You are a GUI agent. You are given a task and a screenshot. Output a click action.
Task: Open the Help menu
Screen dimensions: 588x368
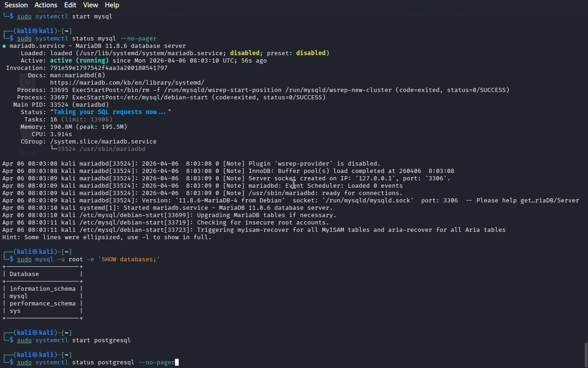pos(112,5)
